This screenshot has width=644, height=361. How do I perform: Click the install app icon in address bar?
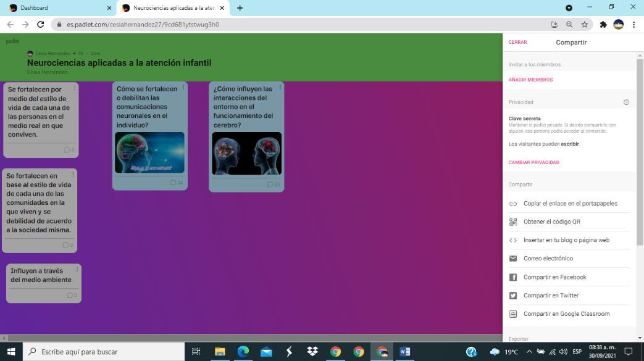[554, 25]
